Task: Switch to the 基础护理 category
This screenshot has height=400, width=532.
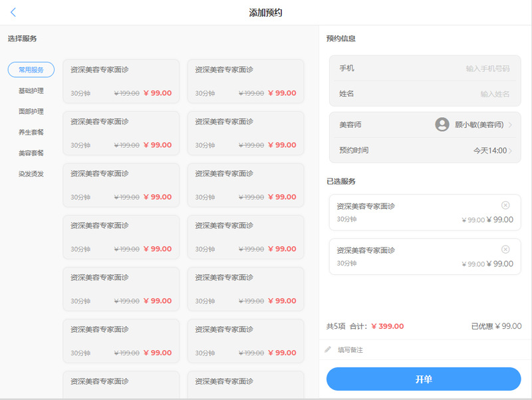Action: click(31, 91)
